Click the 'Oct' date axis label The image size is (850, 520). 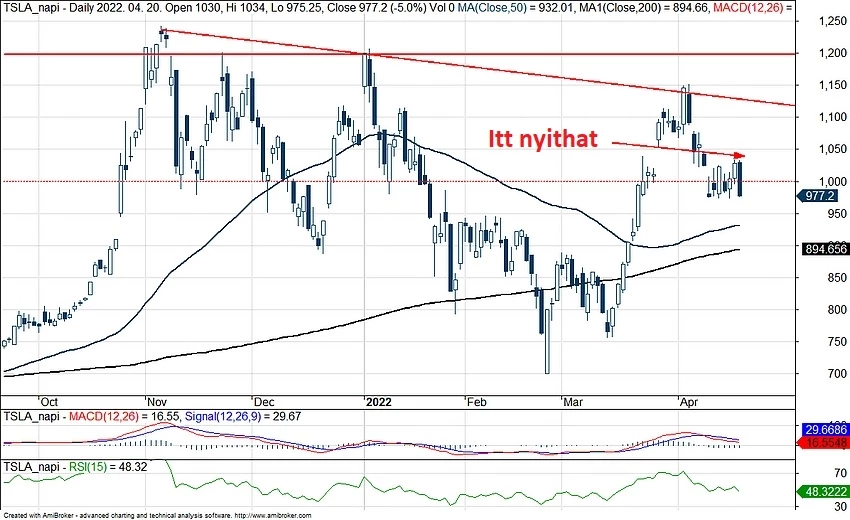click(49, 402)
